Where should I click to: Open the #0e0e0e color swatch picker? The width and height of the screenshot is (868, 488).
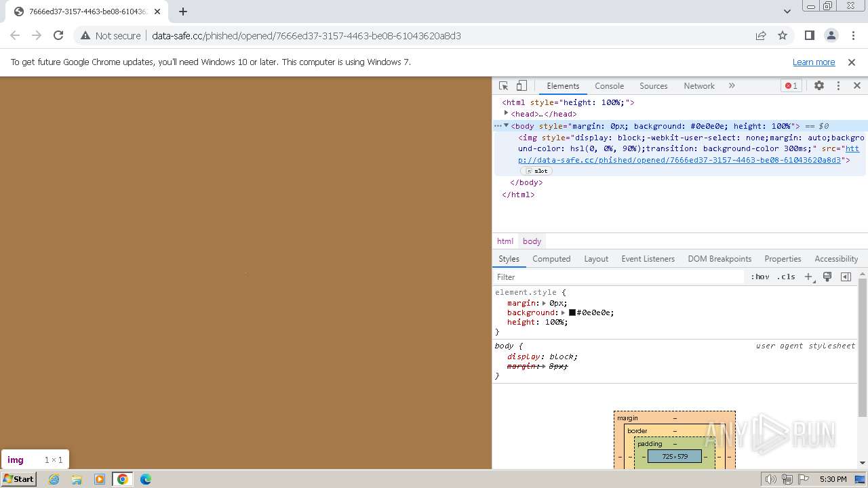[572, 312]
